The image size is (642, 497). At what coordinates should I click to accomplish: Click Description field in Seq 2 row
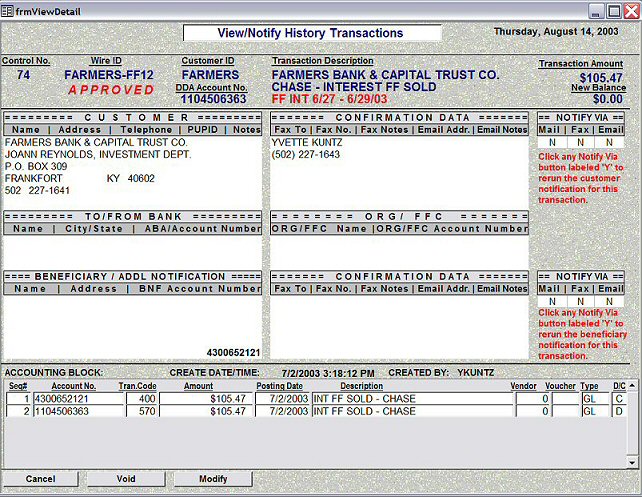pos(412,411)
